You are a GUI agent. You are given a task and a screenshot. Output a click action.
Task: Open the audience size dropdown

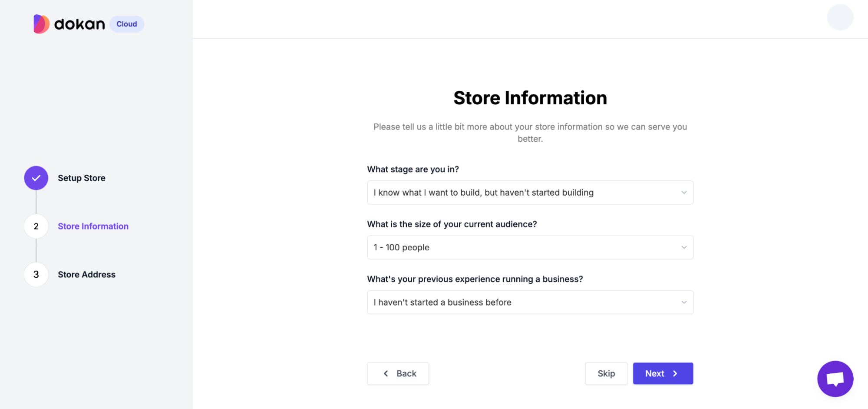pyautogui.click(x=530, y=247)
